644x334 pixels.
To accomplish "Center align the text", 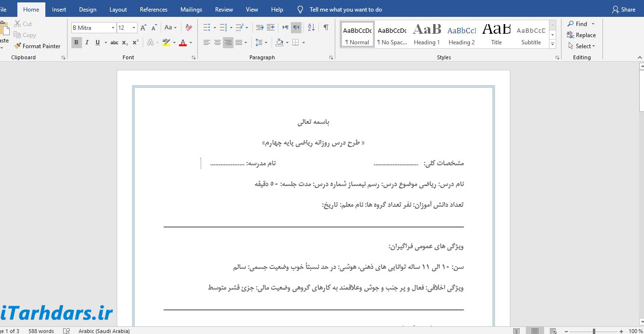I will [x=218, y=42].
